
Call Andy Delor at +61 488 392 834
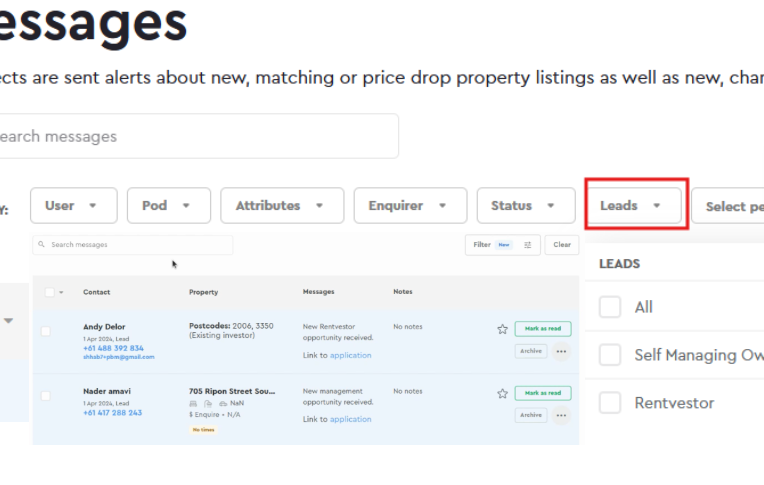(114, 348)
